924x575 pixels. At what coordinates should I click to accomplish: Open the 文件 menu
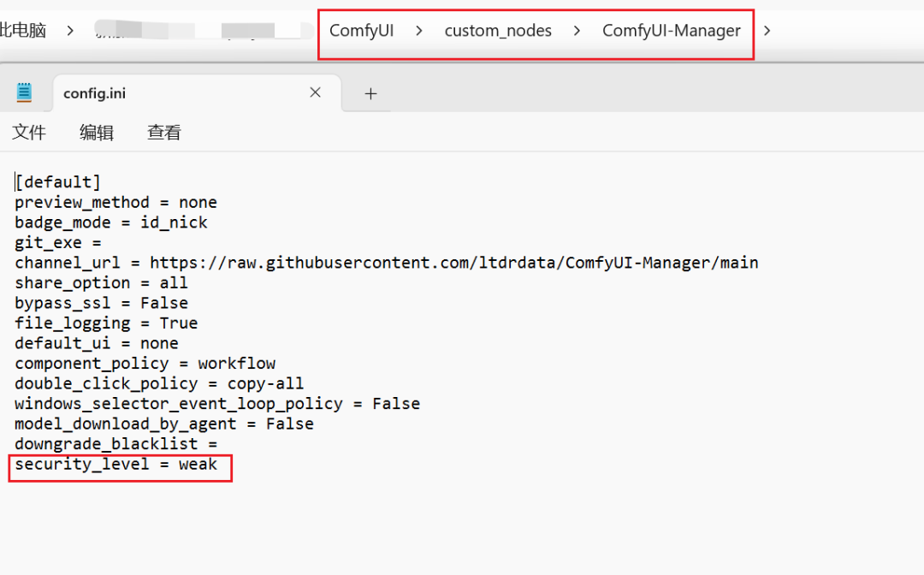29,132
